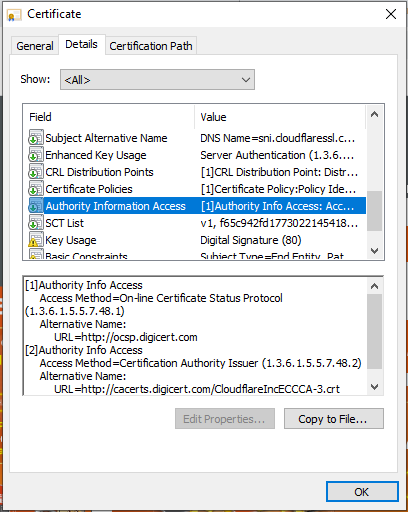Click the Certificate Policies extension icon

pyautogui.click(x=36, y=189)
